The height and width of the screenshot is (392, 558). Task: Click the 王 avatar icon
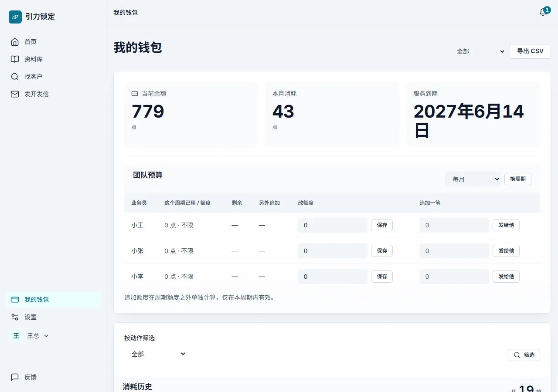coord(16,336)
